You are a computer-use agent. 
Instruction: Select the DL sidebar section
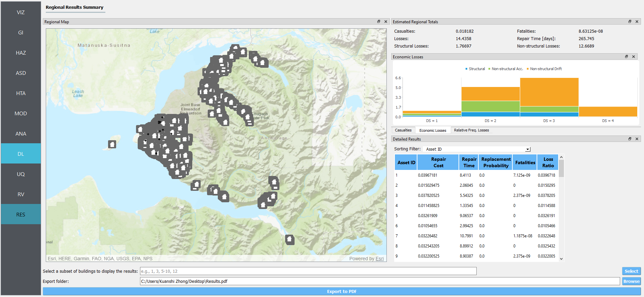pyautogui.click(x=21, y=154)
